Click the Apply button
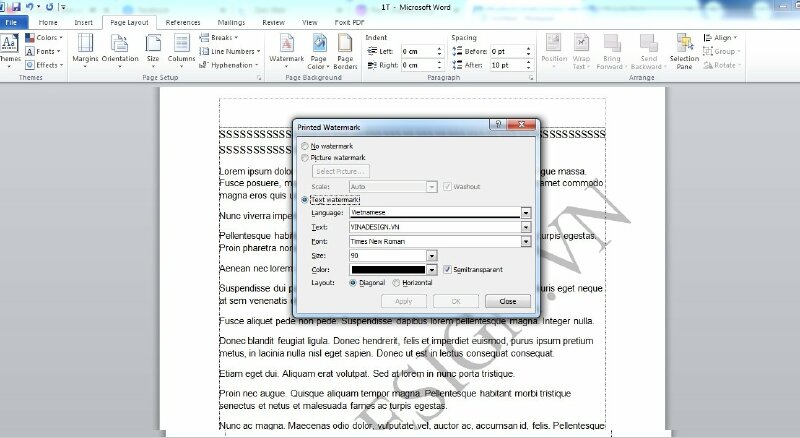 pos(404,301)
